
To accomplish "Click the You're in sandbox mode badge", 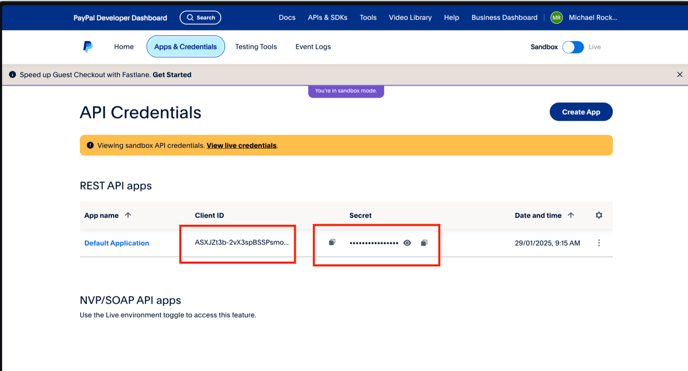I will (x=346, y=91).
